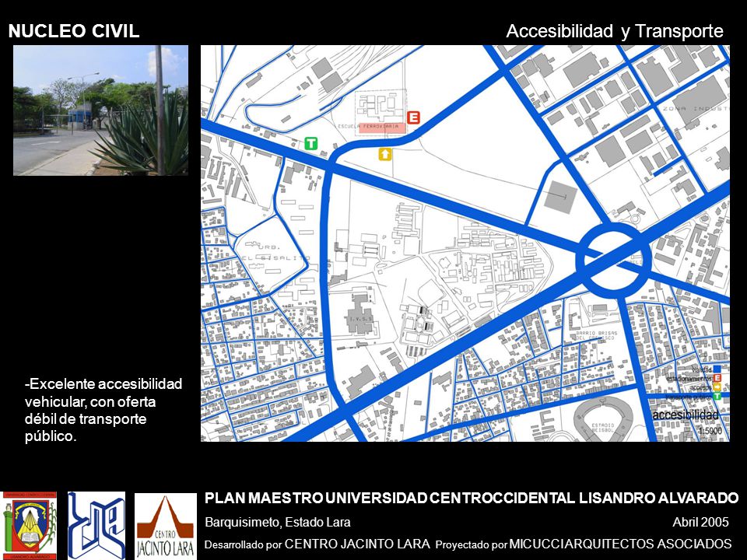Click the 'accesibilidad' label on the map
This screenshot has width=747, height=560.
tap(685, 415)
